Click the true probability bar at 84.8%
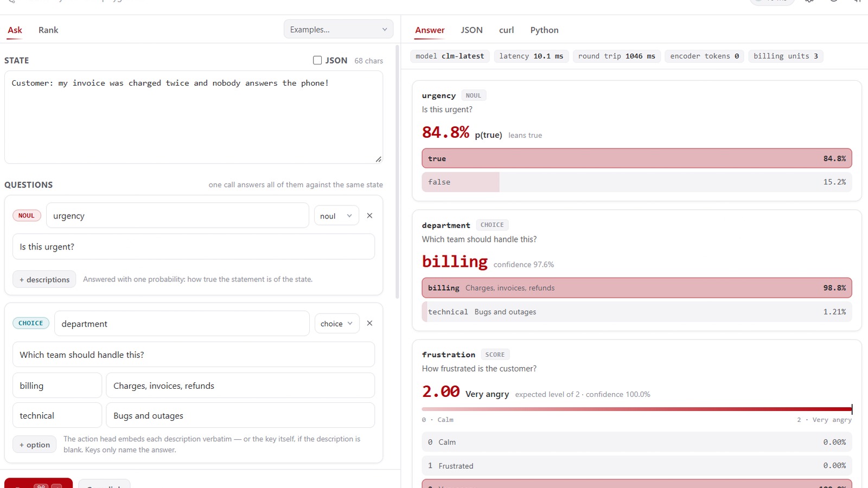868x488 pixels. click(637, 158)
